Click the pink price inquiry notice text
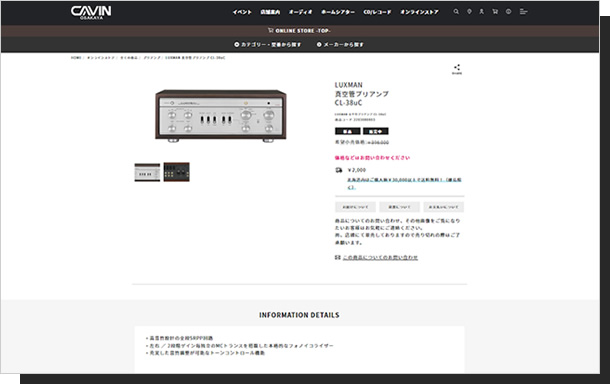Screen dimensions: 610x384 coord(372,158)
